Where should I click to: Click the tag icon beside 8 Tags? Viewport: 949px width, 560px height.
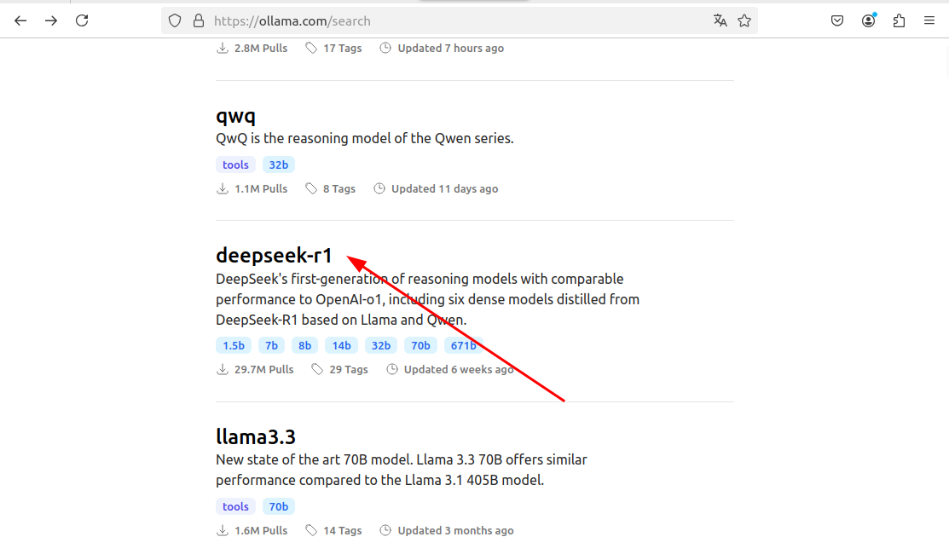tap(311, 188)
